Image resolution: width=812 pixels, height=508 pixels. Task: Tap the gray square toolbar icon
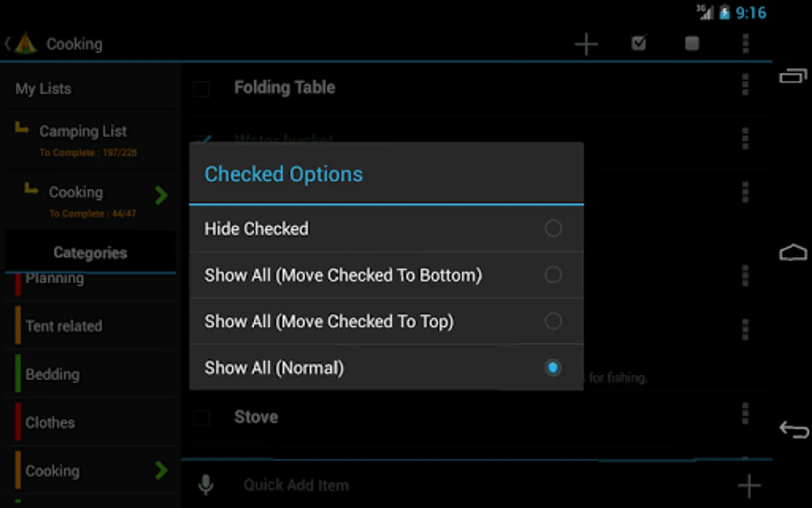pos(692,43)
